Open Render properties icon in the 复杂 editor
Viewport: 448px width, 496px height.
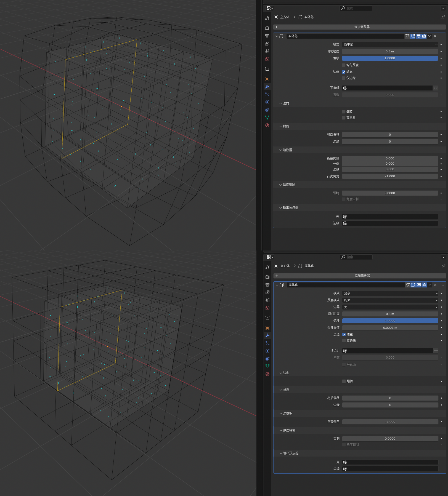click(267, 277)
